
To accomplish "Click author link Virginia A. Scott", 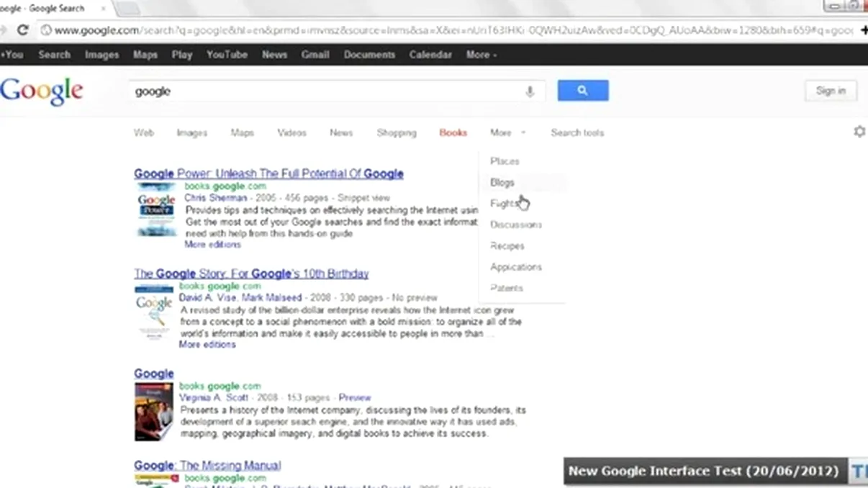I will click(214, 397).
